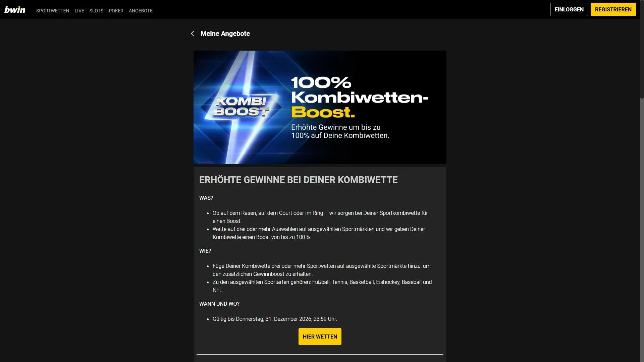Click the Meine Angebote link
The height and width of the screenshot is (362, 644).
[225, 34]
